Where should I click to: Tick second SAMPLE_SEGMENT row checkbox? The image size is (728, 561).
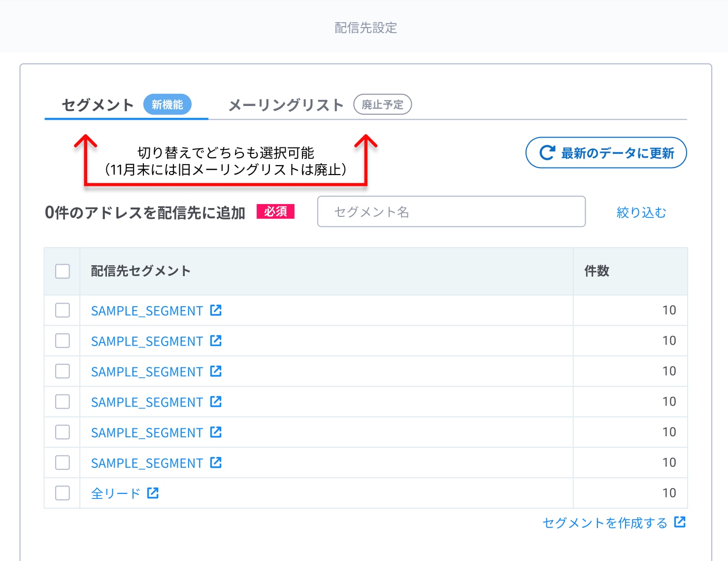pos(63,341)
